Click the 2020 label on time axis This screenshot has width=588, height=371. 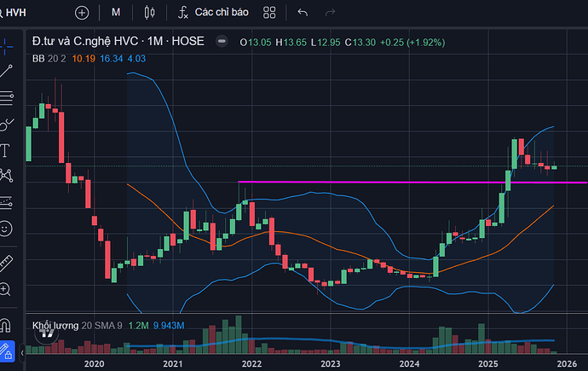(94, 363)
